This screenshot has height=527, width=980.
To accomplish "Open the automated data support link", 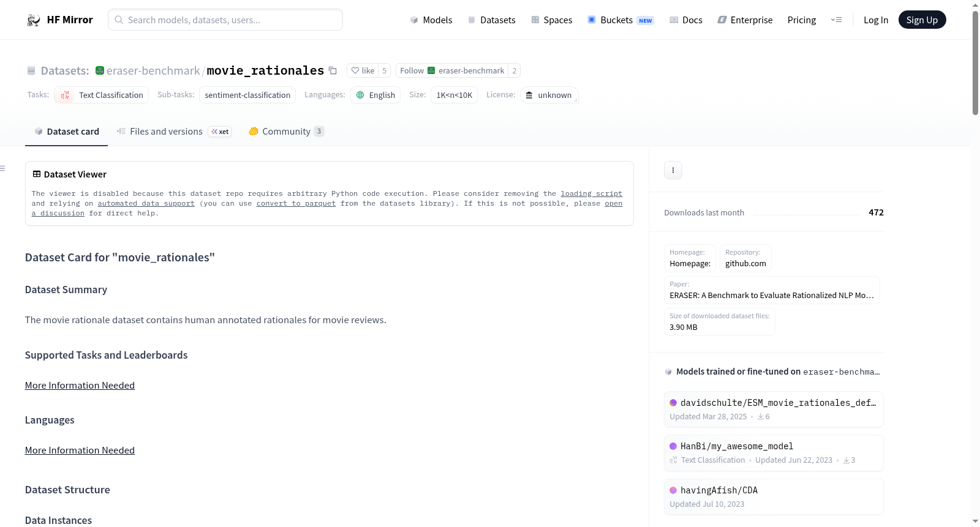I will tap(146, 203).
